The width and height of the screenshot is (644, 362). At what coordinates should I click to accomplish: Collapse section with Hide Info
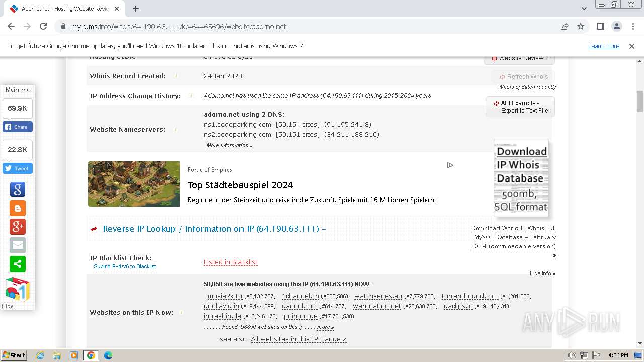point(542,273)
